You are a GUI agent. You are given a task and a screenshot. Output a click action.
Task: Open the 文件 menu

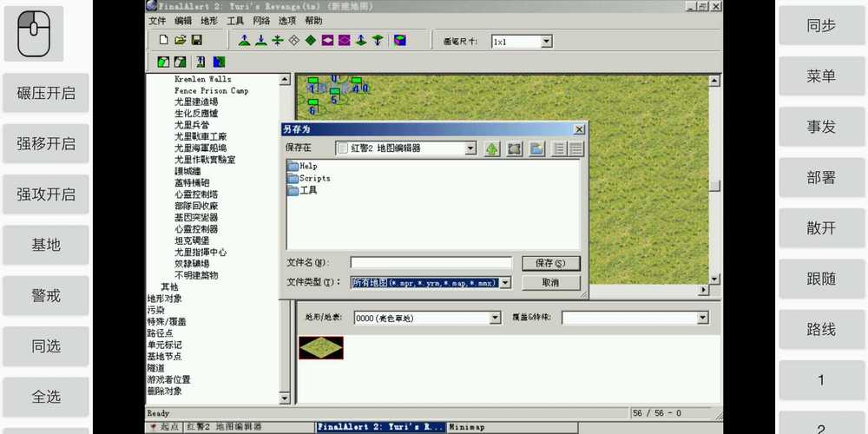tap(157, 21)
